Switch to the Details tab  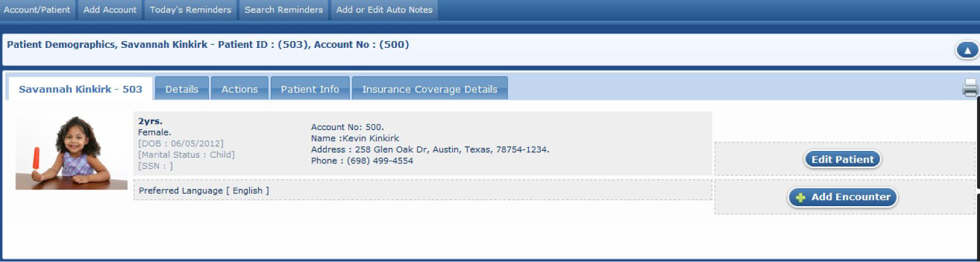pyautogui.click(x=182, y=89)
